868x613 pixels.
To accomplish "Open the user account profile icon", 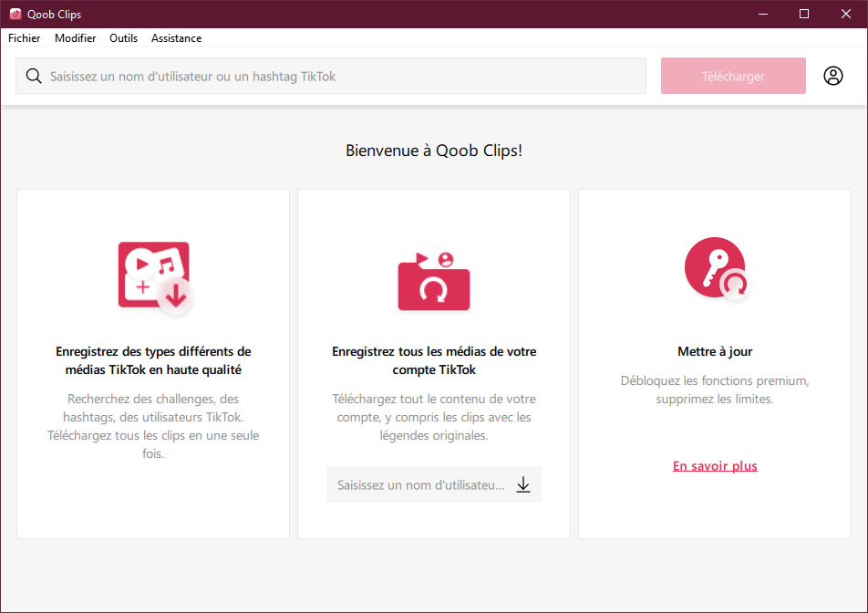I will 832,76.
